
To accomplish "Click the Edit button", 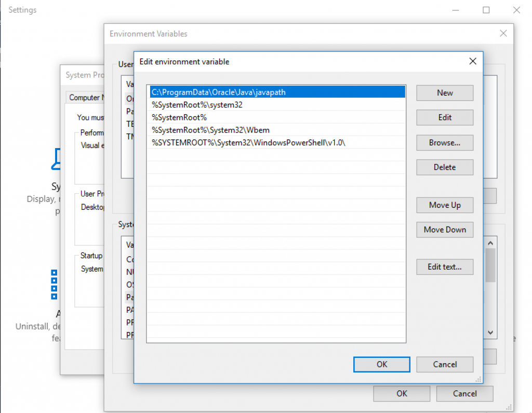I will pos(444,117).
